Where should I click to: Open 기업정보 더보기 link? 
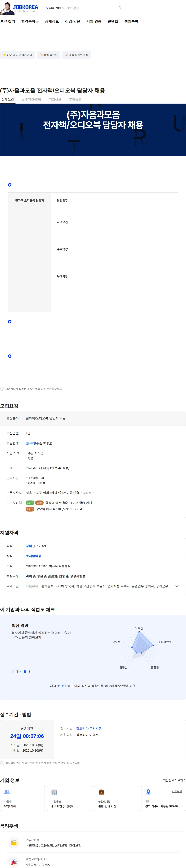pos(174,780)
